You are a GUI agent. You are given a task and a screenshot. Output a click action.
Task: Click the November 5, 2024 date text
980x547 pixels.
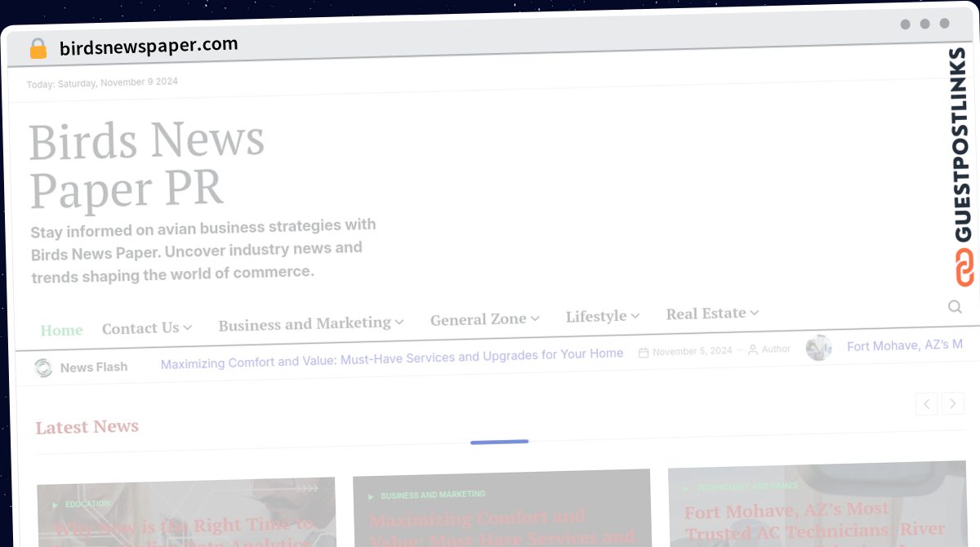(693, 351)
